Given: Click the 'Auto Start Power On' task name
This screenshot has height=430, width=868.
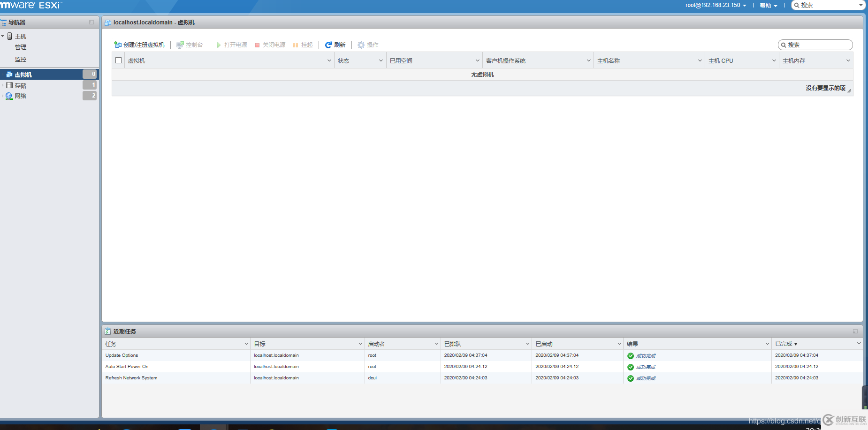Looking at the screenshot, I should (x=127, y=367).
